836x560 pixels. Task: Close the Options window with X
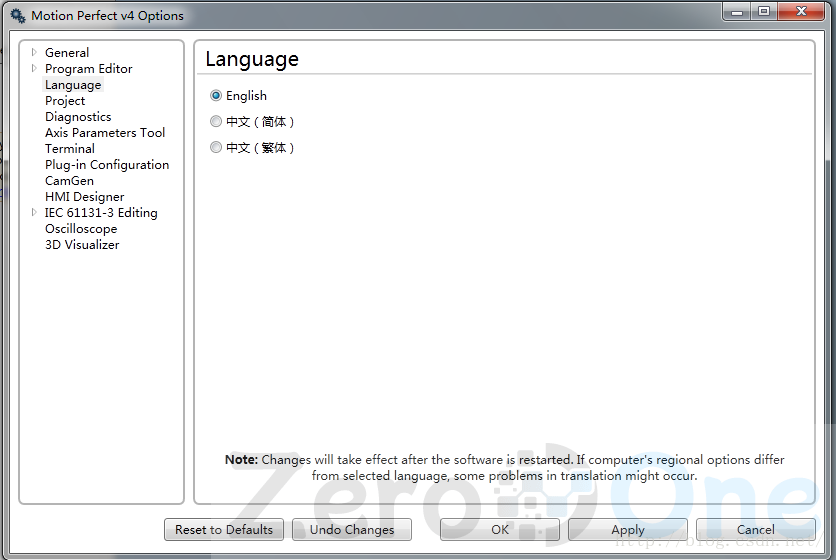(x=801, y=11)
